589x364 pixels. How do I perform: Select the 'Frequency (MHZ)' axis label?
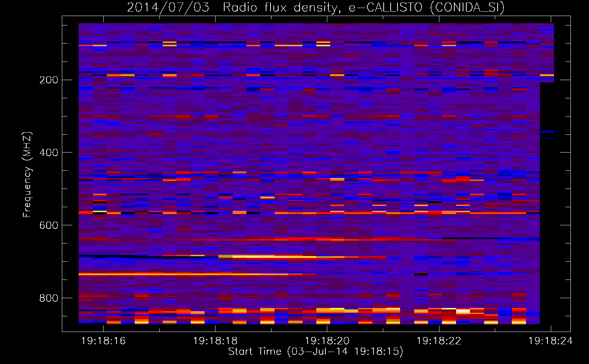click(27, 175)
